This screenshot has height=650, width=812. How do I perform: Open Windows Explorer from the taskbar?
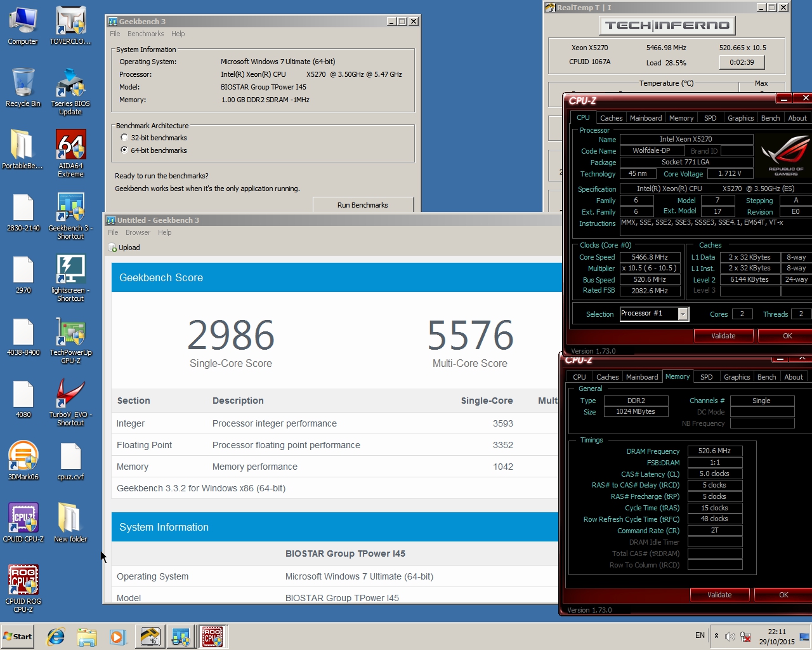pyautogui.click(x=87, y=637)
